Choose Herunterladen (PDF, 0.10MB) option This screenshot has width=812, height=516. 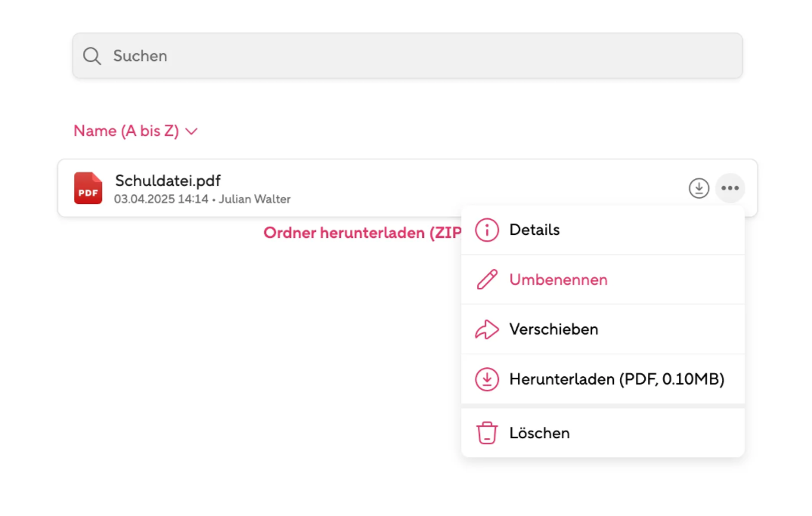pos(603,379)
